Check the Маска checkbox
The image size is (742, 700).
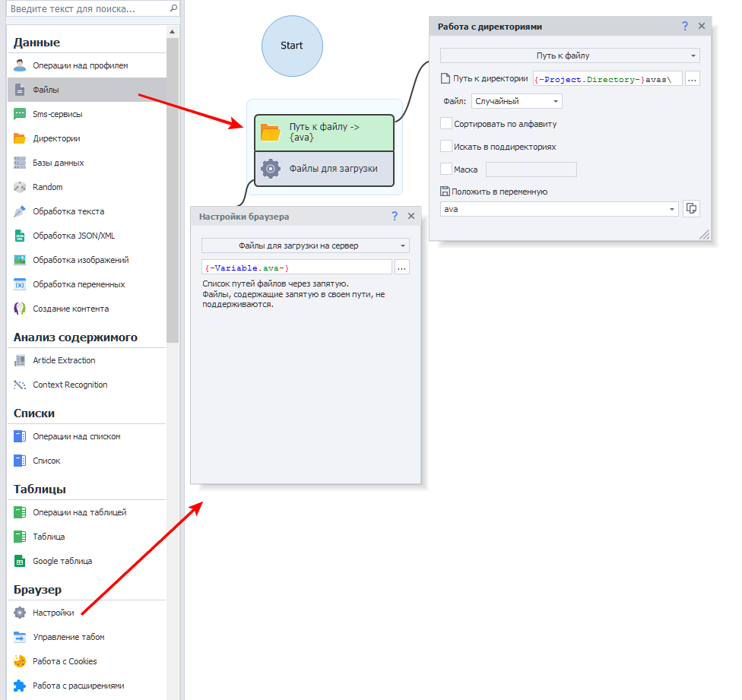click(x=446, y=169)
